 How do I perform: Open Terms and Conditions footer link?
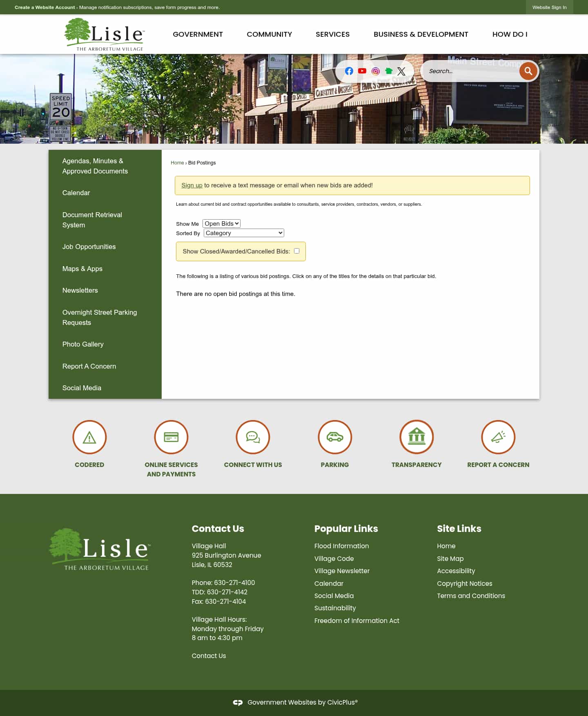(x=471, y=596)
